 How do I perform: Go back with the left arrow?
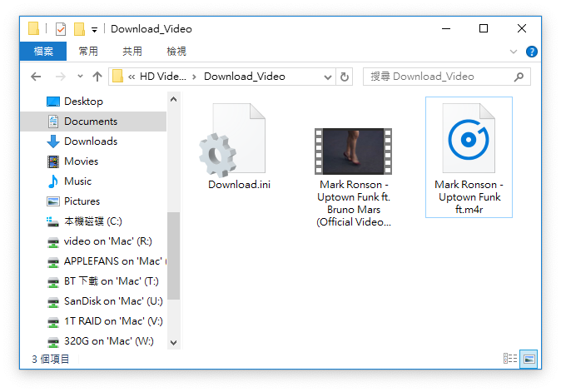coord(36,77)
